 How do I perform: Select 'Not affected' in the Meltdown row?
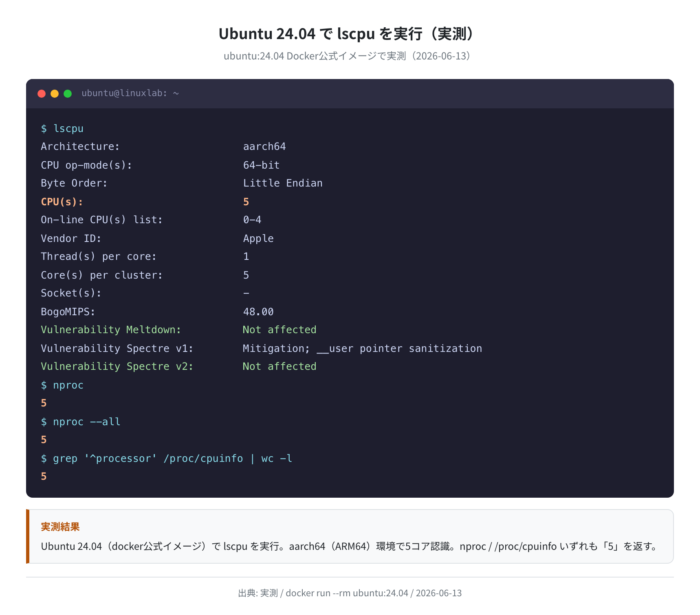(280, 330)
